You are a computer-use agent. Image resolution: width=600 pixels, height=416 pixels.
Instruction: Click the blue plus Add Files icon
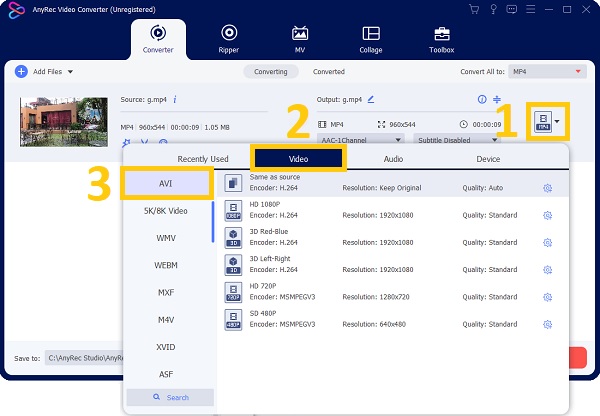coord(21,72)
